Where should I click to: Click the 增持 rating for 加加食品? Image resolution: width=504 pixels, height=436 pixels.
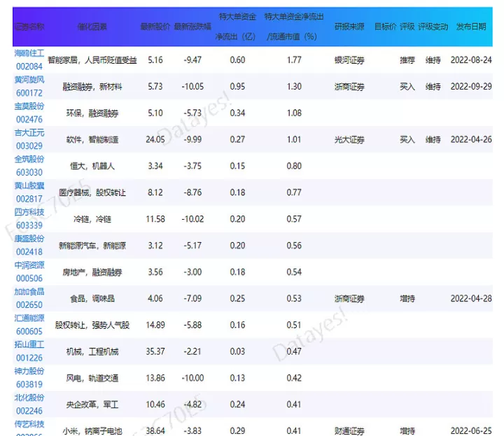(407, 299)
